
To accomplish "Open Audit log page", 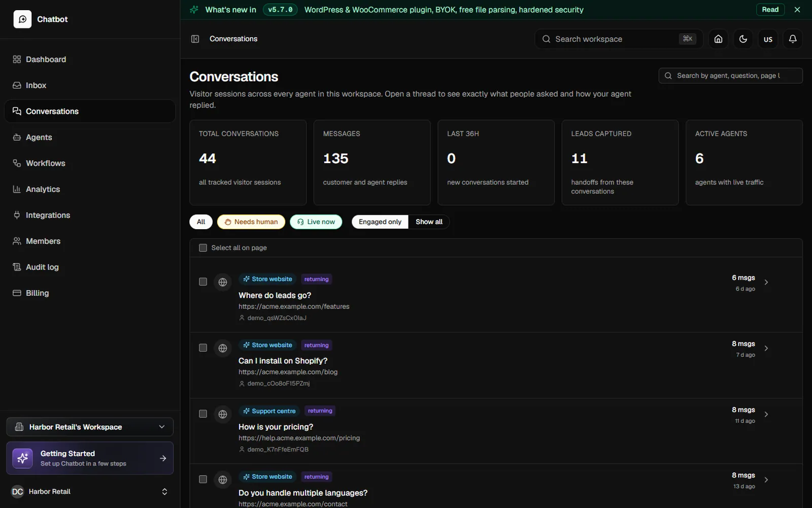I will (90, 267).
